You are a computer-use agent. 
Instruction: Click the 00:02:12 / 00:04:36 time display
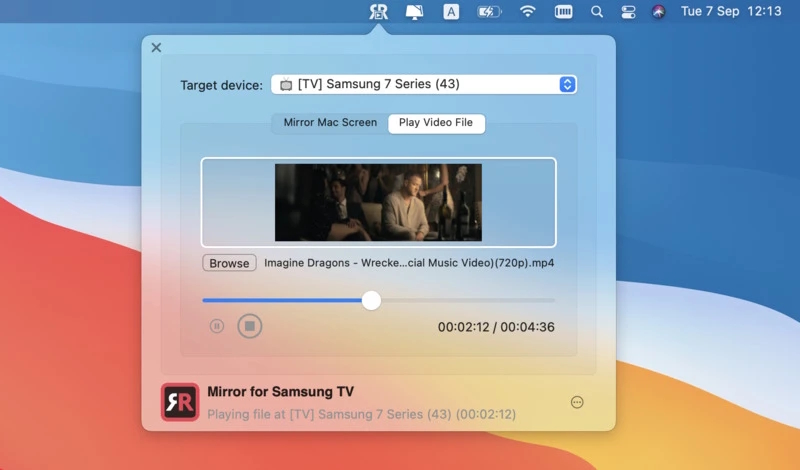click(x=496, y=327)
